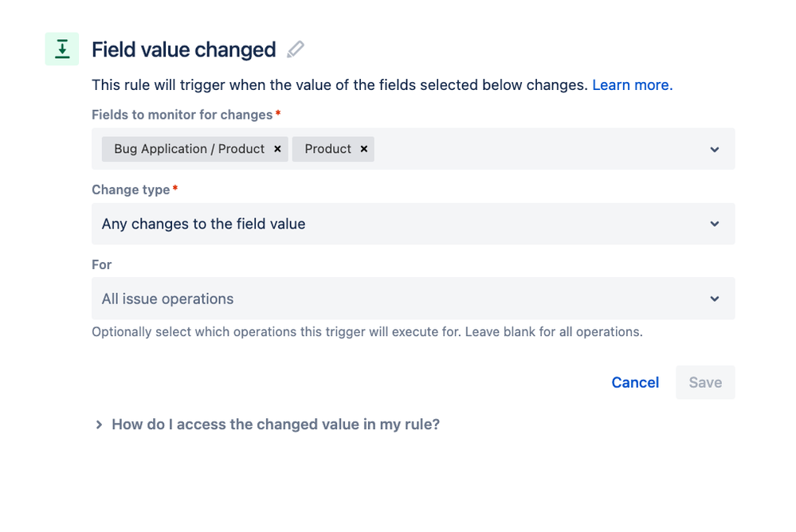
Task: Open the Change type dropdown chevron
Action: (714, 224)
